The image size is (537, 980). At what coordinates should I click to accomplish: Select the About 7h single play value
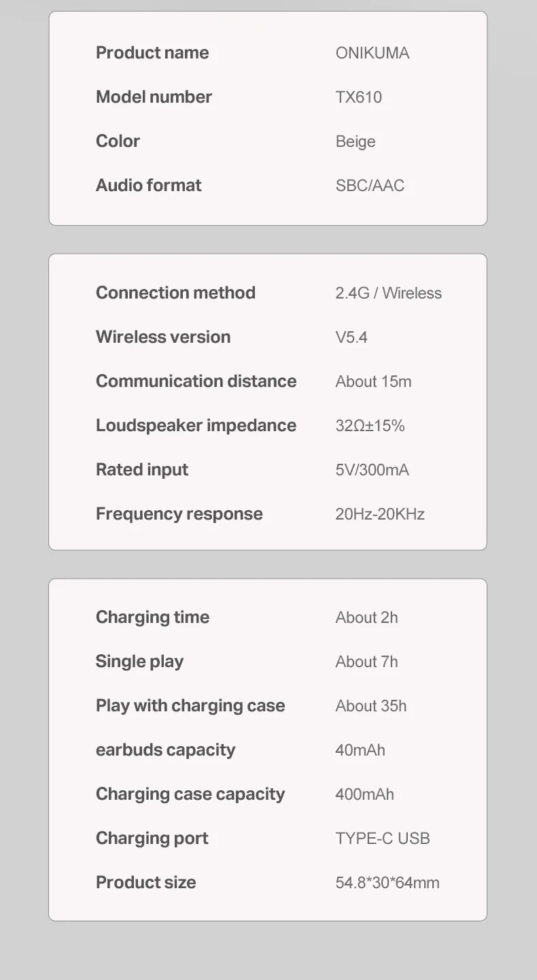click(366, 662)
